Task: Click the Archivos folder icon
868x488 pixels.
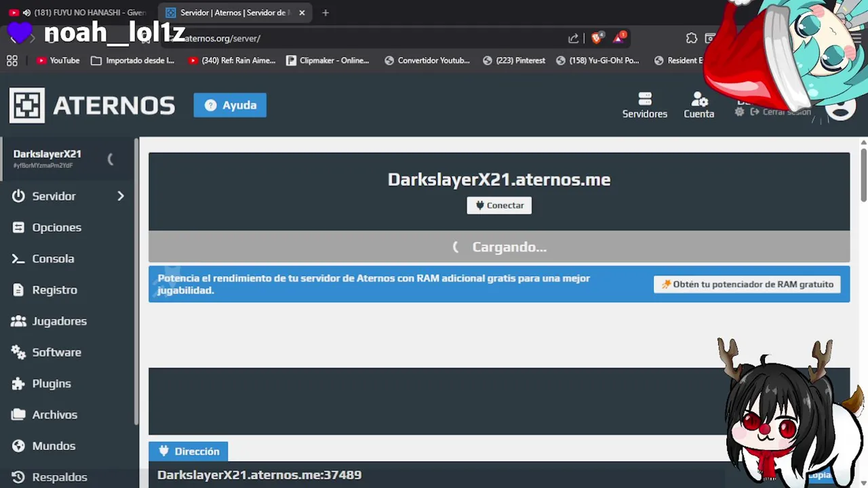Action: tap(18, 414)
